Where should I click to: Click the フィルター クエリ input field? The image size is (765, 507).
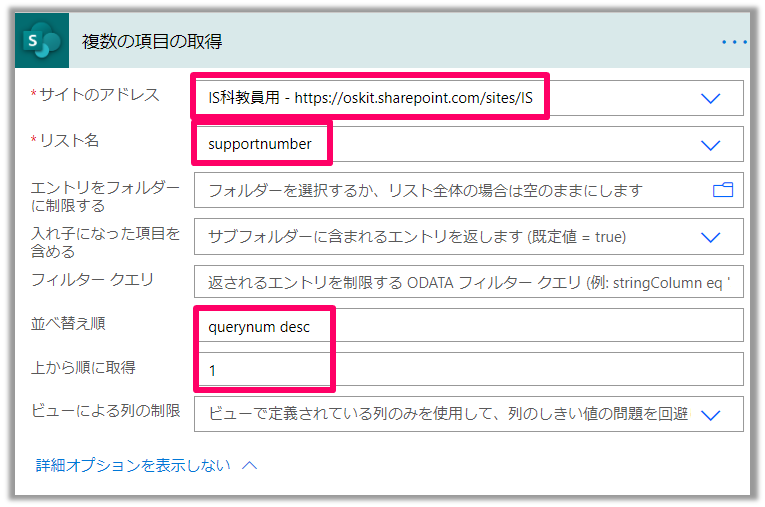pyautogui.click(x=468, y=282)
